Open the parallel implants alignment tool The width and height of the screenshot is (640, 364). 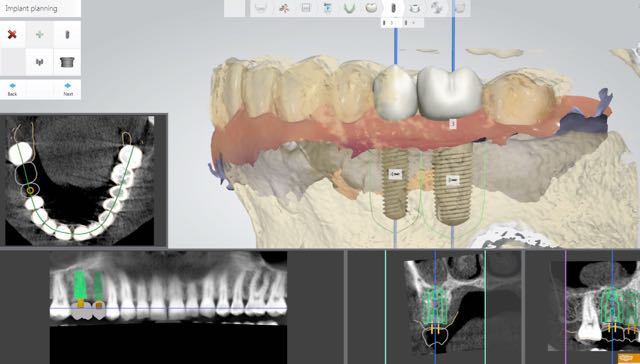pyautogui.click(x=40, y=62)
